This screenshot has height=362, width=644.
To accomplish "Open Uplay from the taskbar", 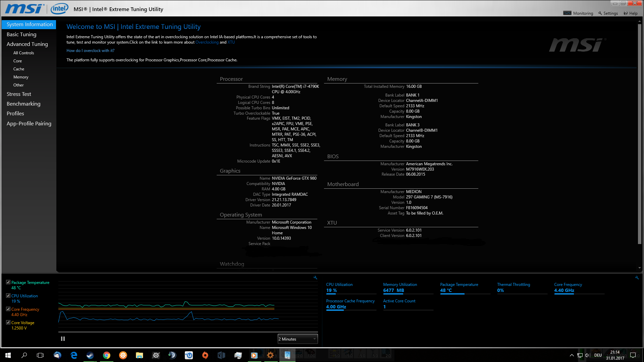I will click(x=189, y=355).
